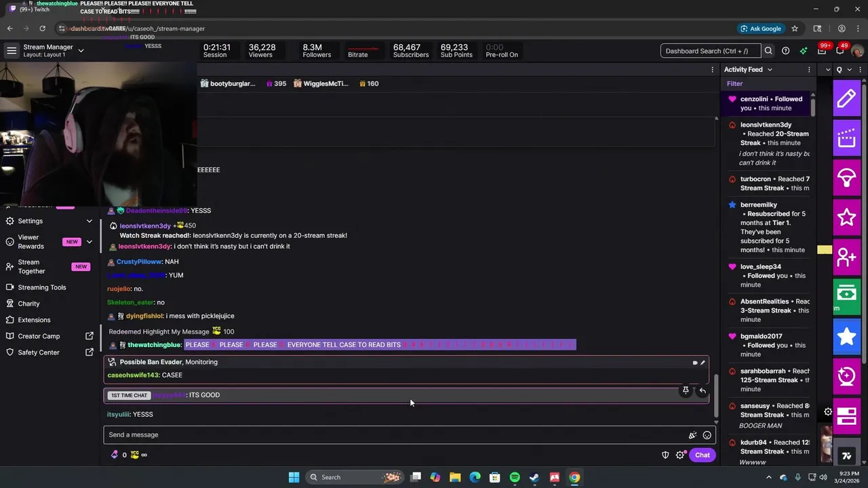Expand the Settings sidebar section
The height and width of the screenshot is (488, 868).
[89, 221]
